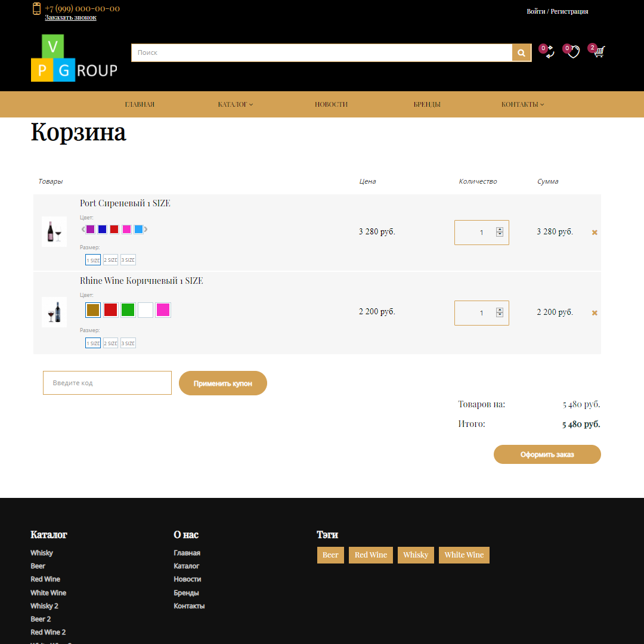Open the product comparison icon
This screenshot has height=644, width=644.
(x=549, y=52)
